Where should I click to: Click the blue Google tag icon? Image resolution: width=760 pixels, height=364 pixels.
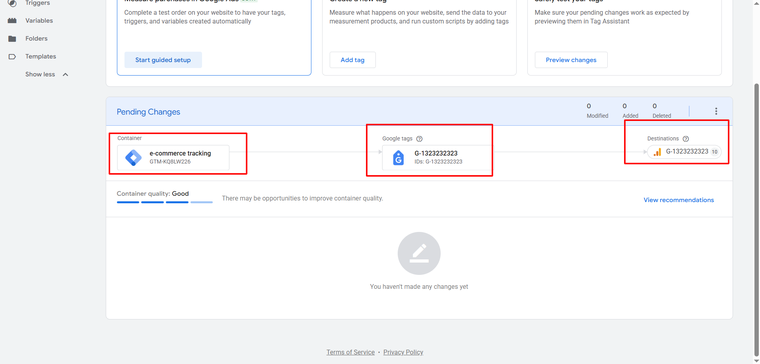(398, 158)
